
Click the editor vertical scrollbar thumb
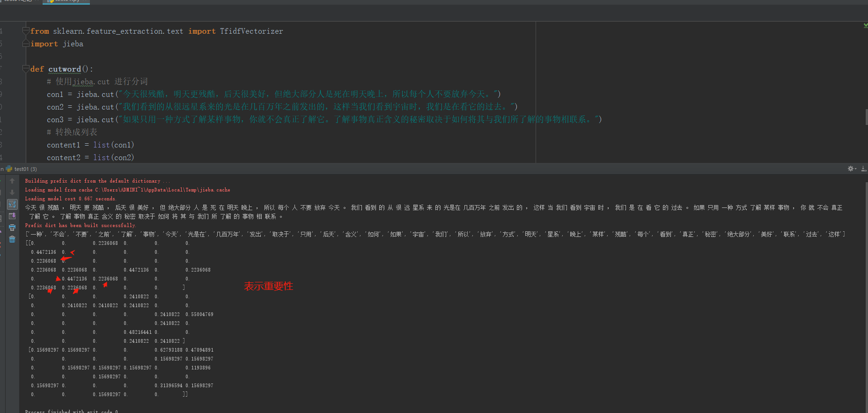tap(866, 117)
